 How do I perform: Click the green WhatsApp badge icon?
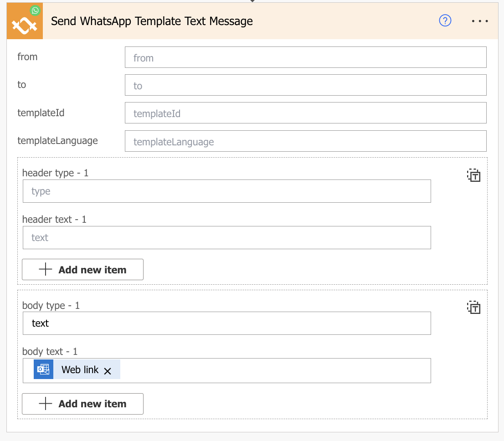click(x=35, y=10)
